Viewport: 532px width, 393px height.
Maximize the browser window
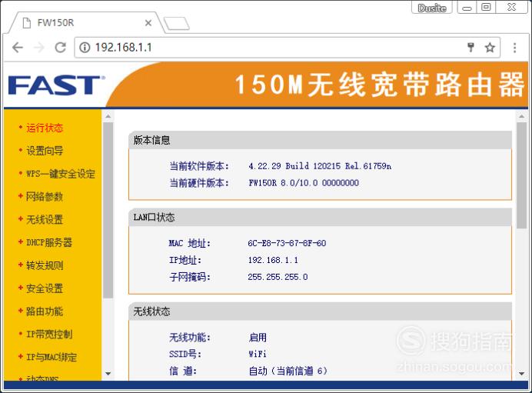coord(486,8)
